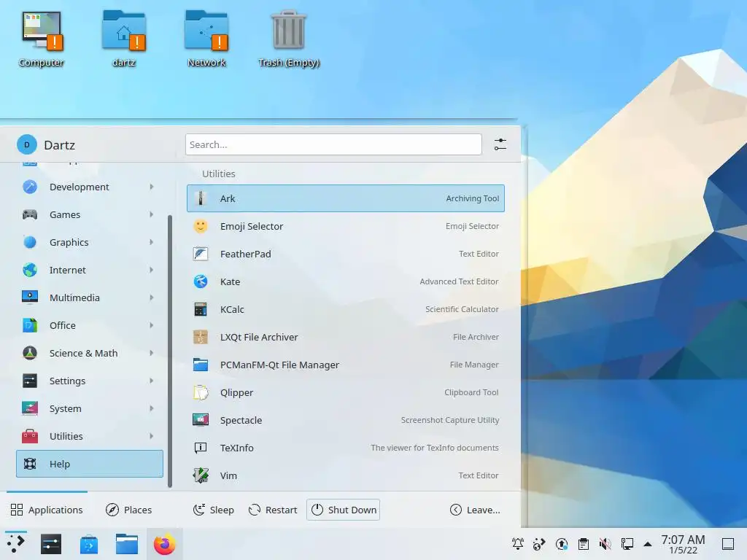Select the Help category
This screenshot has width=747, height=560.
90,464
